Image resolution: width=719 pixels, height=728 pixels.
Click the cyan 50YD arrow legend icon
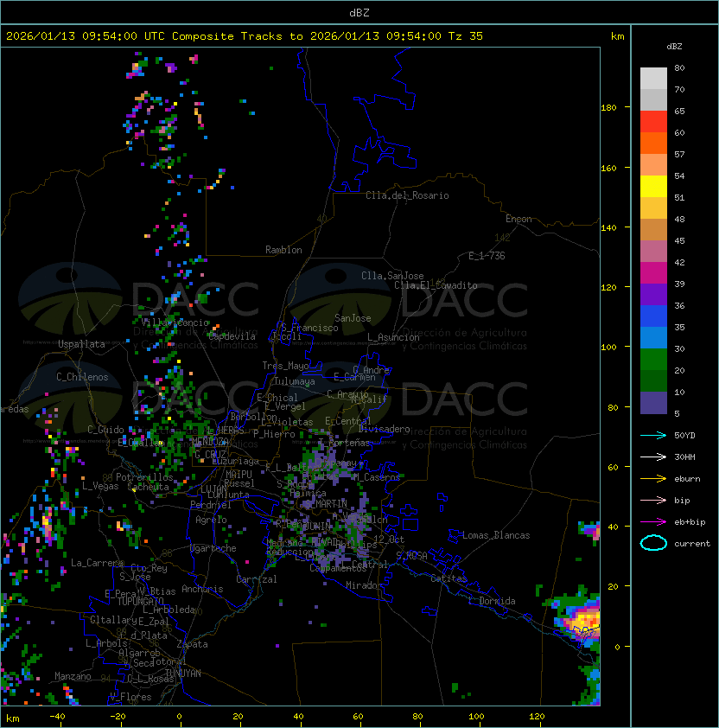[653, 435]
